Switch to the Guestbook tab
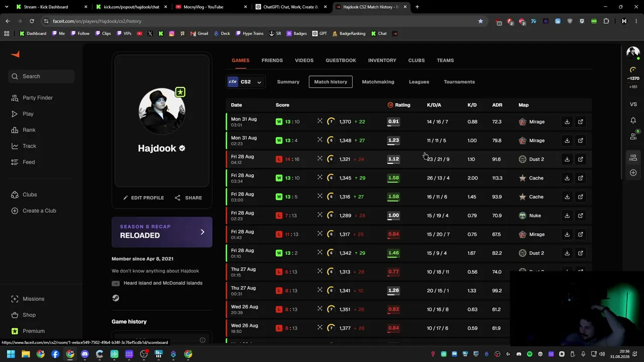The width and height of the screenshot is (644, 362). tap(341, 60)
